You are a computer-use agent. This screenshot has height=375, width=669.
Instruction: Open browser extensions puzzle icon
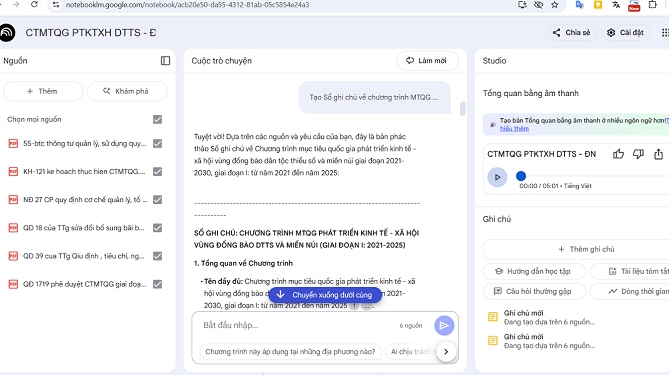click(652, 5)
